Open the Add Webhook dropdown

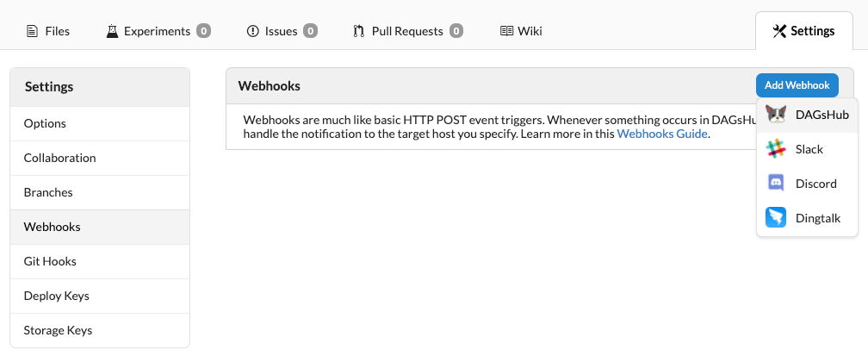click(797, 85)
